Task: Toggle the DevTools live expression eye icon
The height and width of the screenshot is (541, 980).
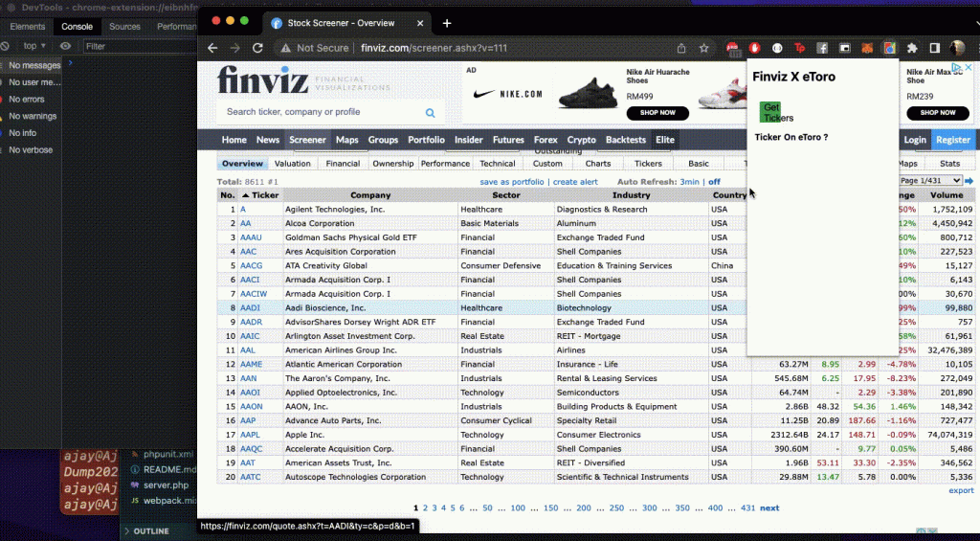Action: click(66, 46)
